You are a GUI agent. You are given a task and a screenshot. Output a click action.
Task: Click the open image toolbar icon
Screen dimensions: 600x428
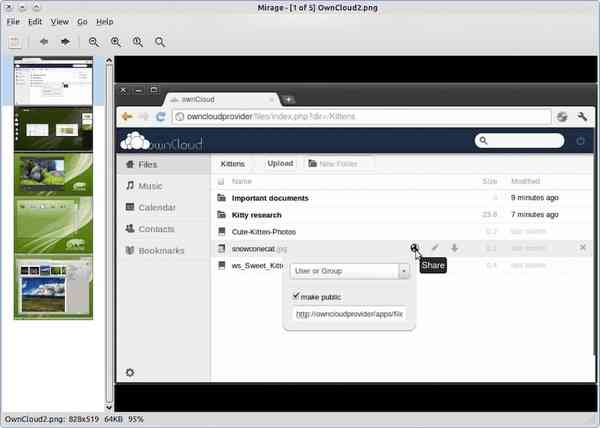(x=15, y=42)
